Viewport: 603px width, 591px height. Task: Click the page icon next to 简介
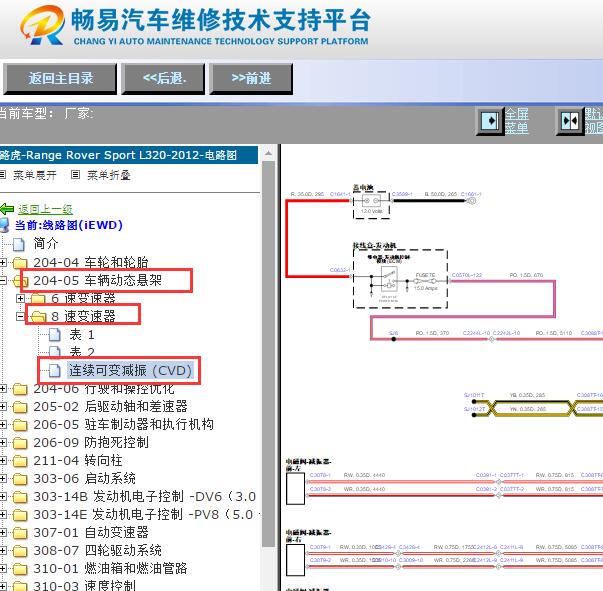[x=19, y=244]
